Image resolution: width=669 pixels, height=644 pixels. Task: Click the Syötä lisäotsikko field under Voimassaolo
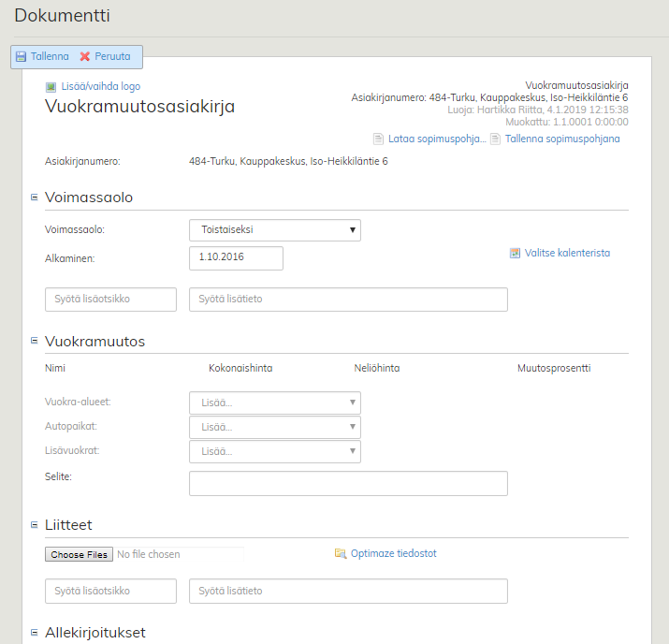tap(110, 300)
